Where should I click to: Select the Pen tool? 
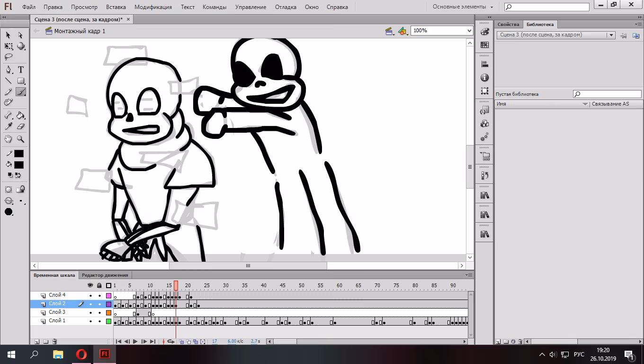click(x=9, y=70)
